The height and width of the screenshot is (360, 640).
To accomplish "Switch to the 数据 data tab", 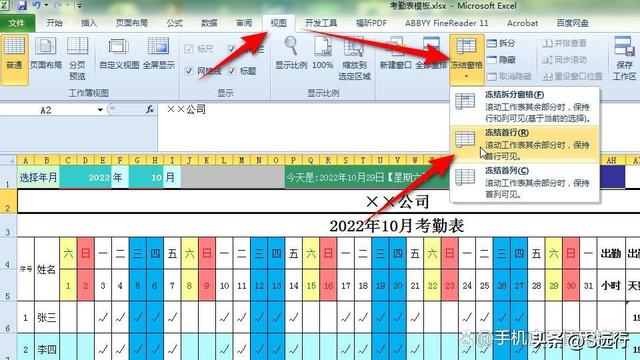I will tap(209, 23).
